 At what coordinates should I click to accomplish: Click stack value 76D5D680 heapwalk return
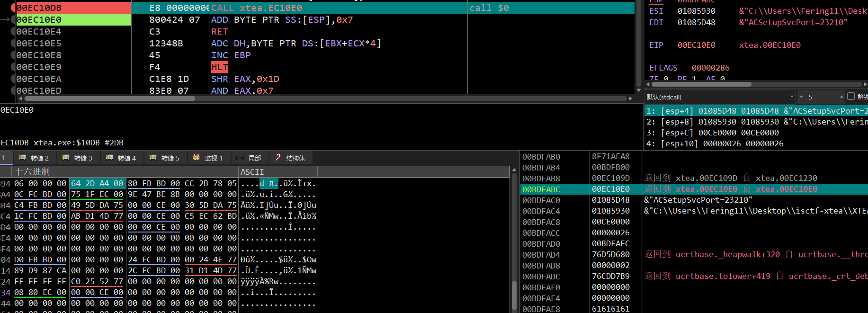click(x=610, y=254)
